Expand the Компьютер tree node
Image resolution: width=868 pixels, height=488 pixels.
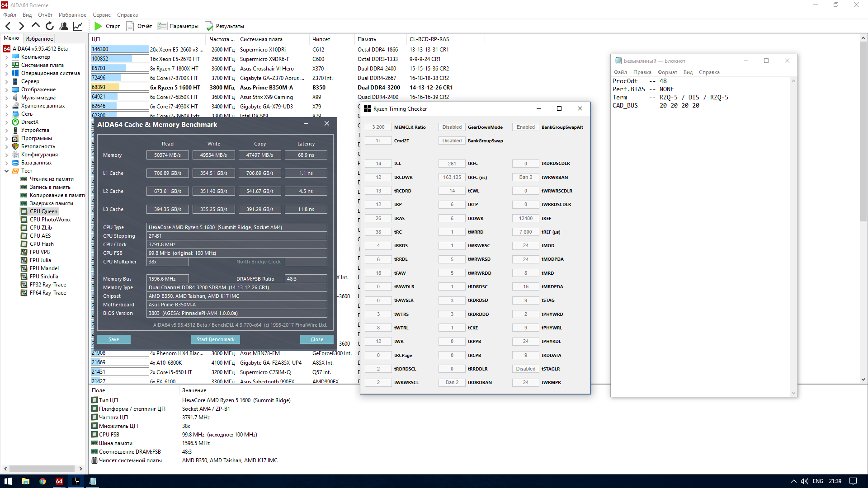6,57
